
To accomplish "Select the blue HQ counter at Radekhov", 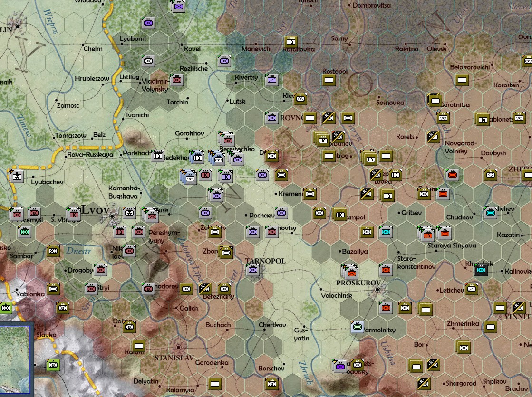I will pos(197,157).
